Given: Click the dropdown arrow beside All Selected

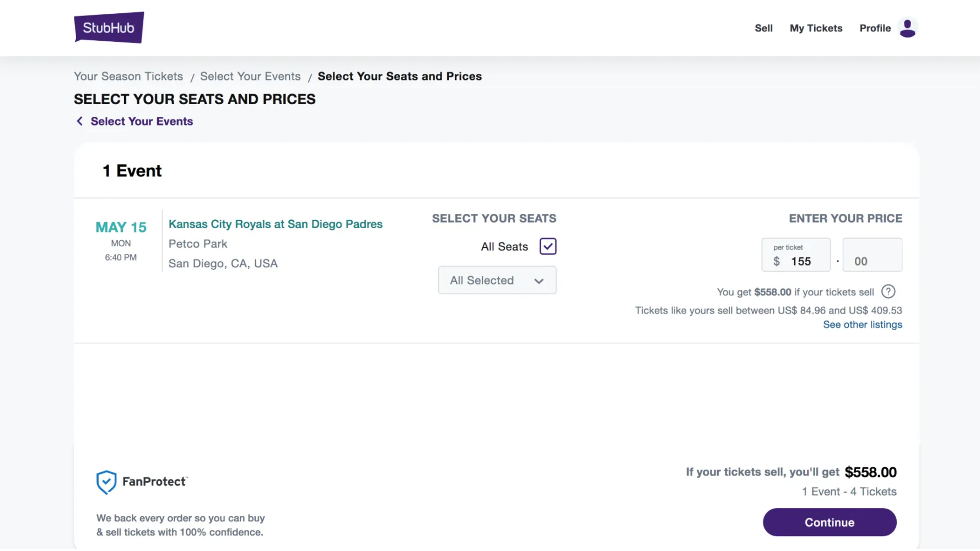Looking at the screenshot, I should [x=539, y=281].
